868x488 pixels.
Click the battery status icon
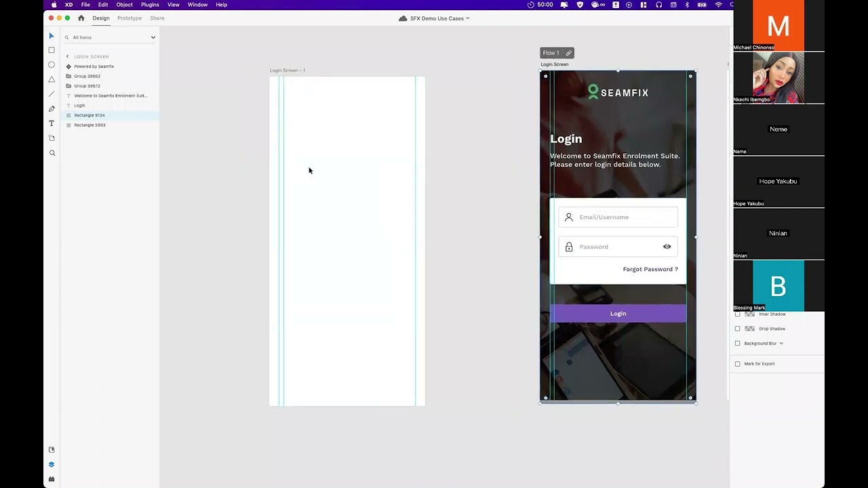pos(702,5)
